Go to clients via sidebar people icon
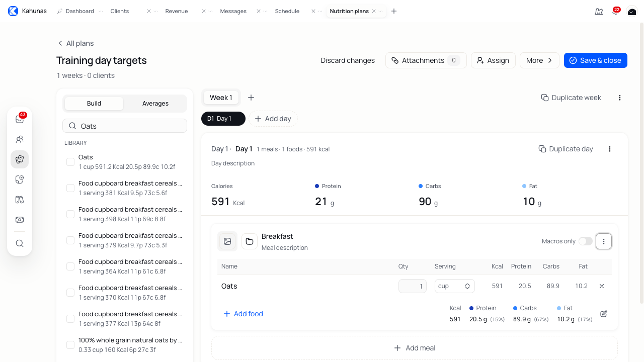This screenshot has width=644, height=362. 20,139
